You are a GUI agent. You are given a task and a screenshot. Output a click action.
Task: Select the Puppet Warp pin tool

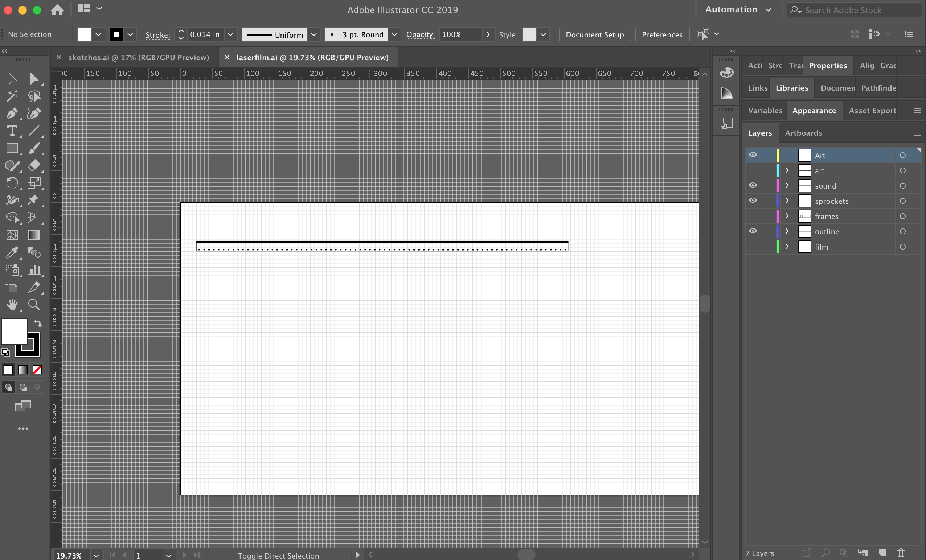pos(34,200)
